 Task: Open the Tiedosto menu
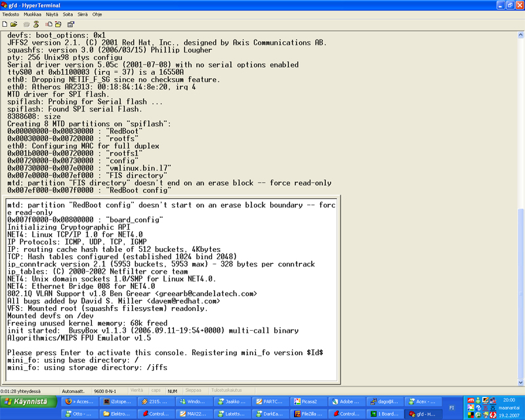point(10,14)
